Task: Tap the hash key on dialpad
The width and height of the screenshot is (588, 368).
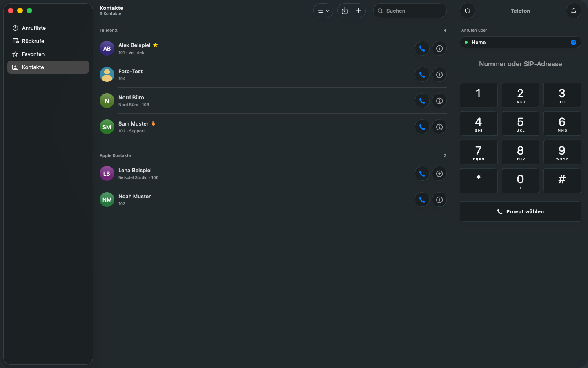Action: click(562, 181)
